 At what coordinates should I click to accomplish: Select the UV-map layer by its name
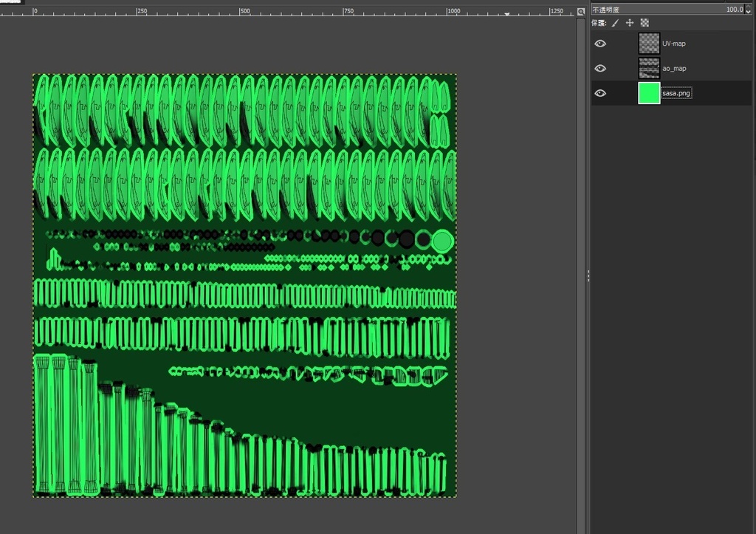(x=673, y=44)
